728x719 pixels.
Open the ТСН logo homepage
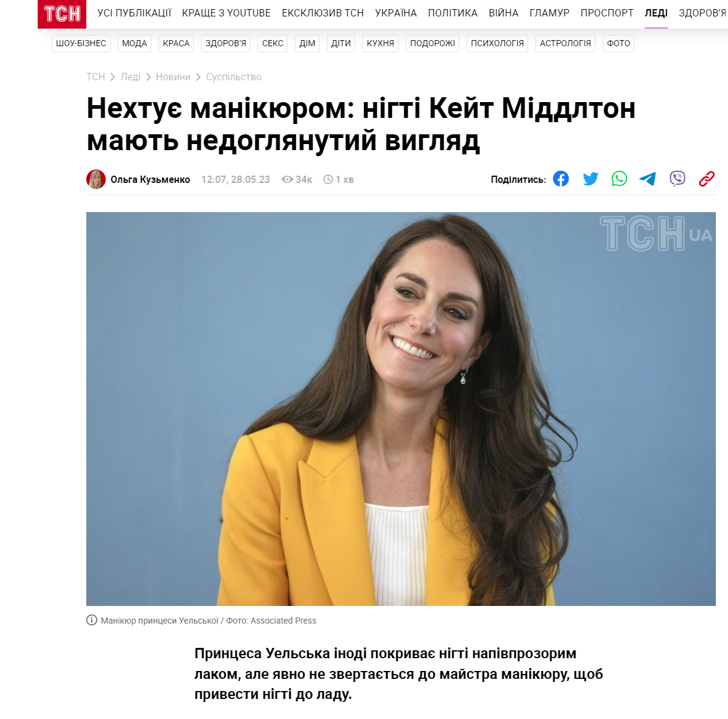[x=62, y=13]
